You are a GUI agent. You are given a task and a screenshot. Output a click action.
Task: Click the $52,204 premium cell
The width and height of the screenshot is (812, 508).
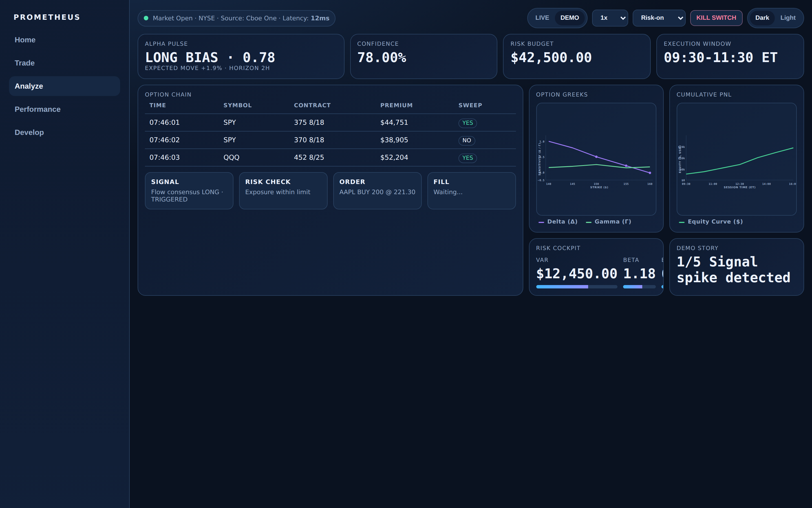coord(394,157)
